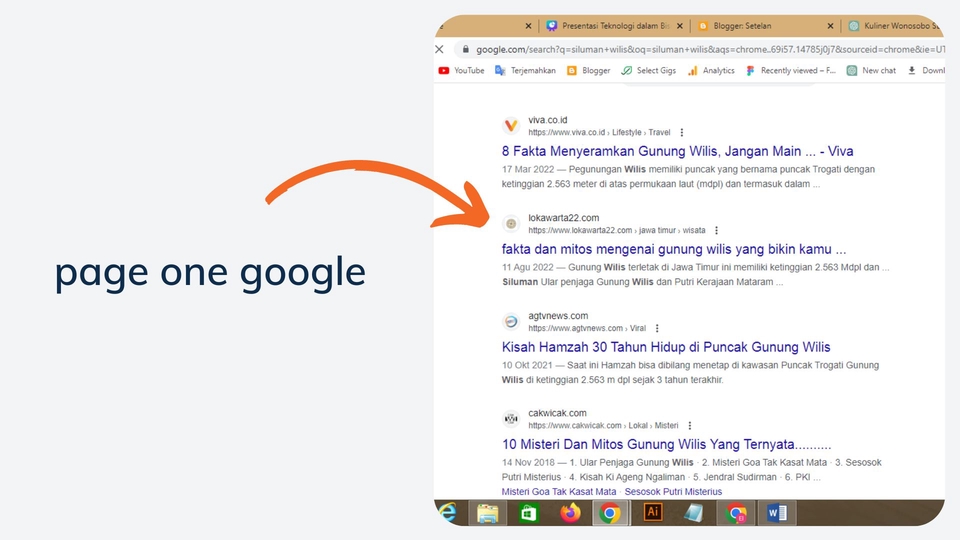Open Internet Explorer from the taskbar

pyautogui.click(x=448, y=512)
